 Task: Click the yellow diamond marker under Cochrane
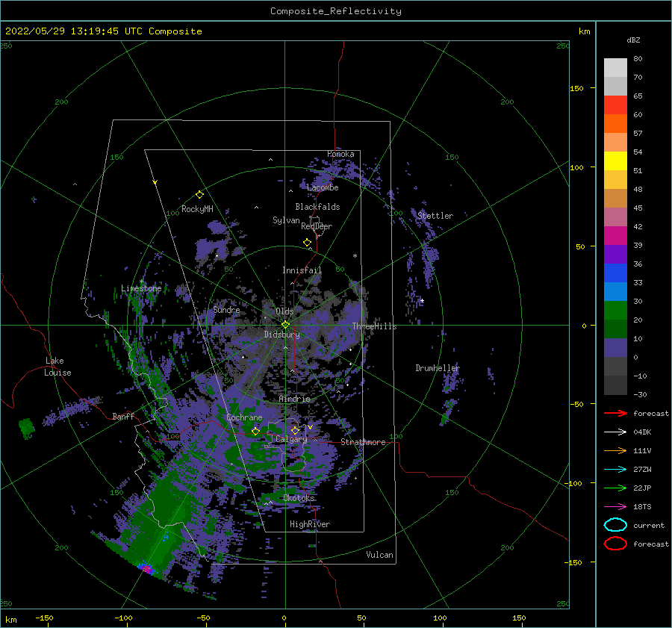click(x=256, y=431)
